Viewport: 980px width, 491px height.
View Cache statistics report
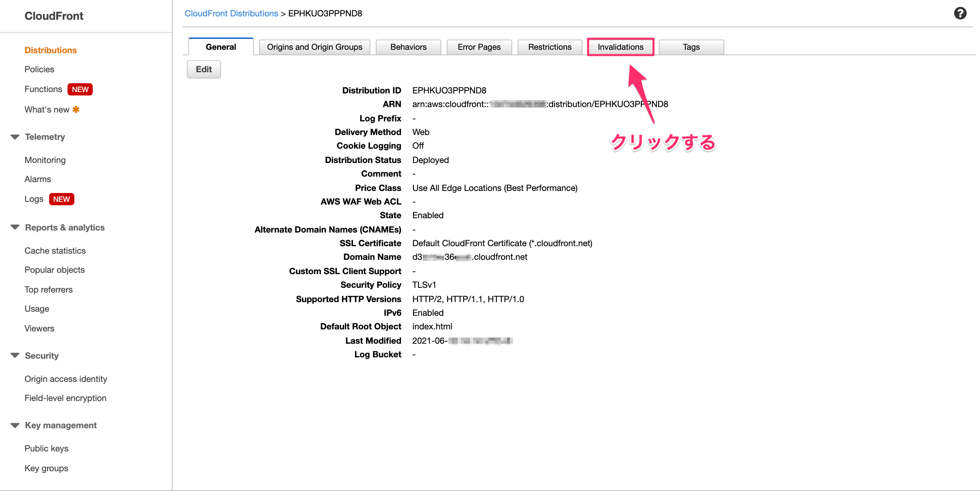point(55,251)
